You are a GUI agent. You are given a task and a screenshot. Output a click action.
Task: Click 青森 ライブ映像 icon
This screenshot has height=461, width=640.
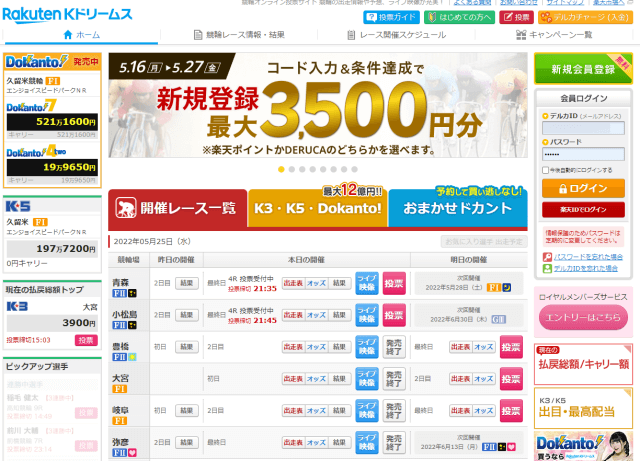pyautogui.click(x=367, y=283)
